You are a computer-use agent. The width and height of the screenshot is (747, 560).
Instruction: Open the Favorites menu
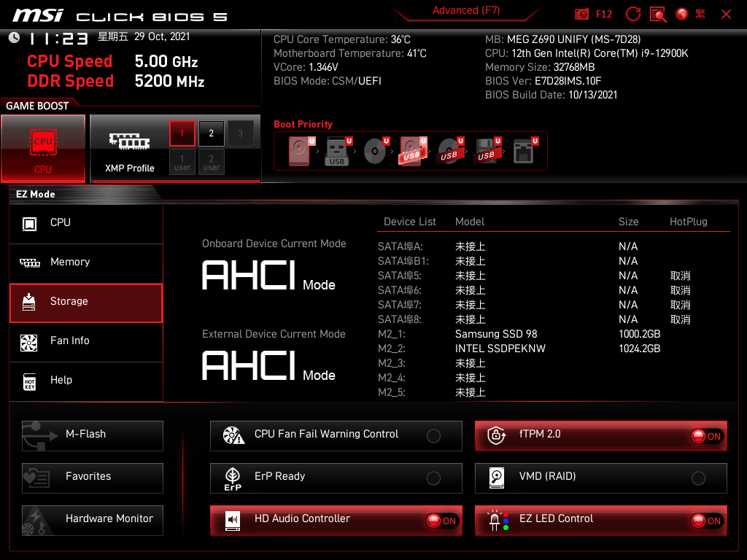click(93, 478)
